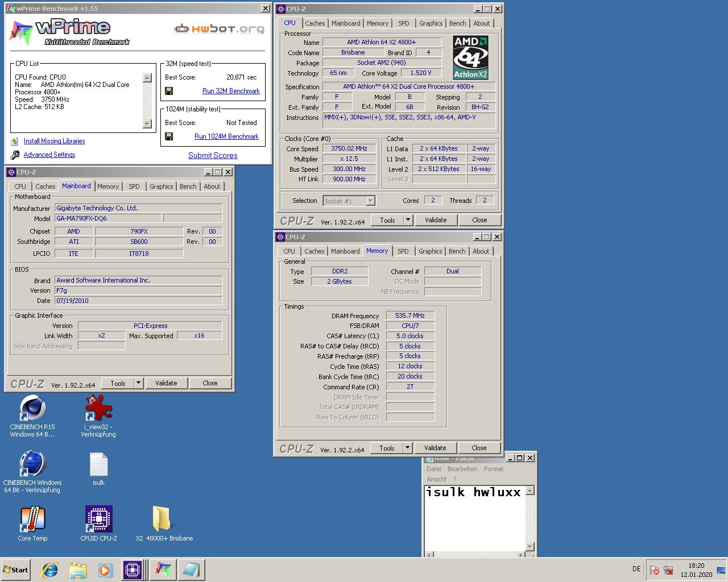Viewport: 728px width, 582px height.
Task: Open the CPUID CPU-Z desktop shortcut
Action: [98, 524]
